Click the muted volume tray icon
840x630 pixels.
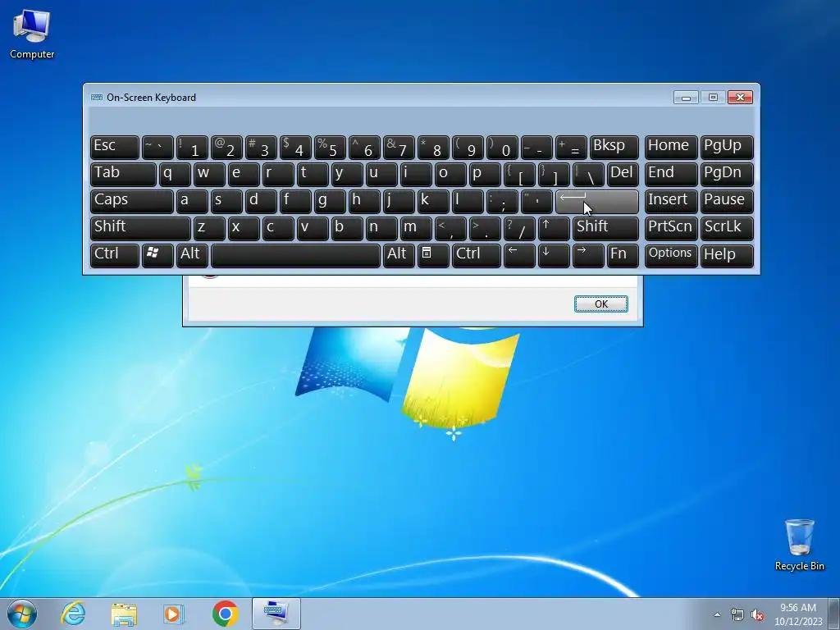coord(757,614)
